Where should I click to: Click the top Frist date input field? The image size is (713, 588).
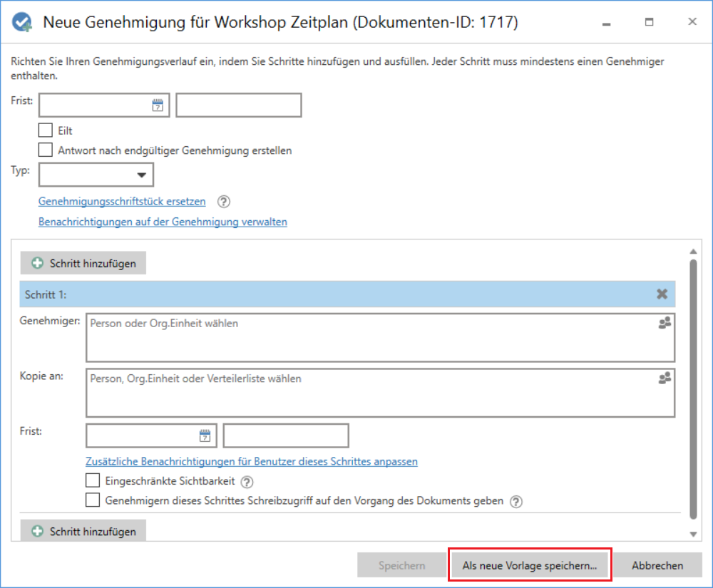(x=104, y=105)
